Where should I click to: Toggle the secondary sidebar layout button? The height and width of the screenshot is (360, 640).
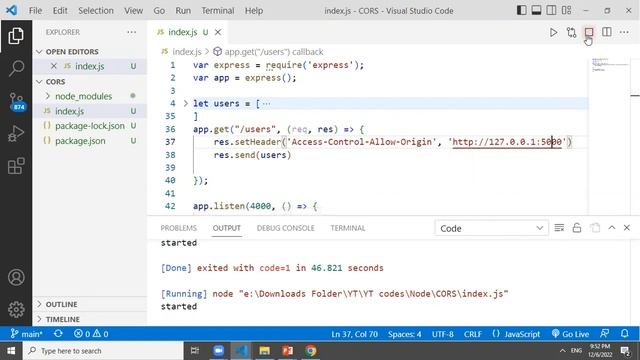pyautogui.click(x=551, y=10)
